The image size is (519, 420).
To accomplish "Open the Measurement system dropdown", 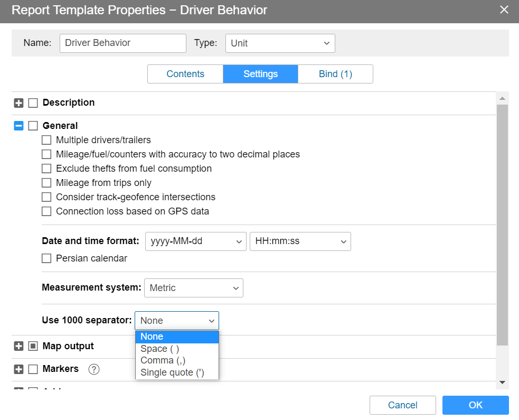I will point(193,288).
